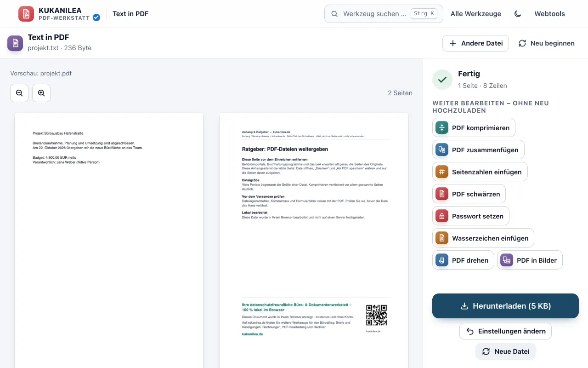Viewport: 588px width, 368px height.
Task: Choose Passwort setzen tool
Action: (x=471, y=216)
